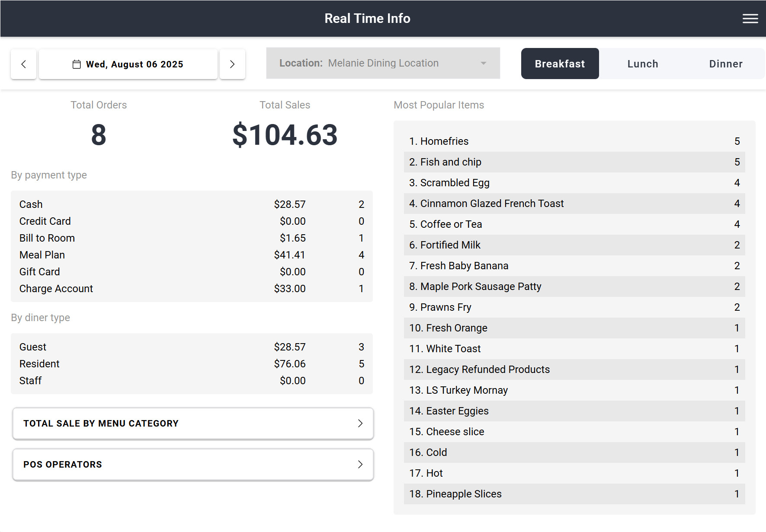Open the Melanie Dining Location selector
Viewport: 766px width, 532px height.
pos(383,63)
